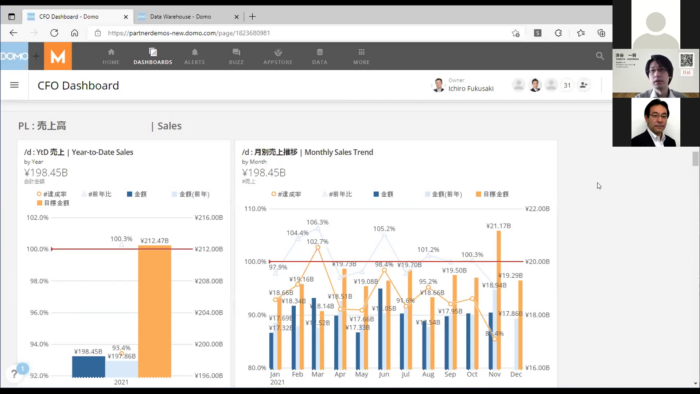This screenshot has height=394, width=700.
Task: Open the help question mark button
Action: coord(14,373)
